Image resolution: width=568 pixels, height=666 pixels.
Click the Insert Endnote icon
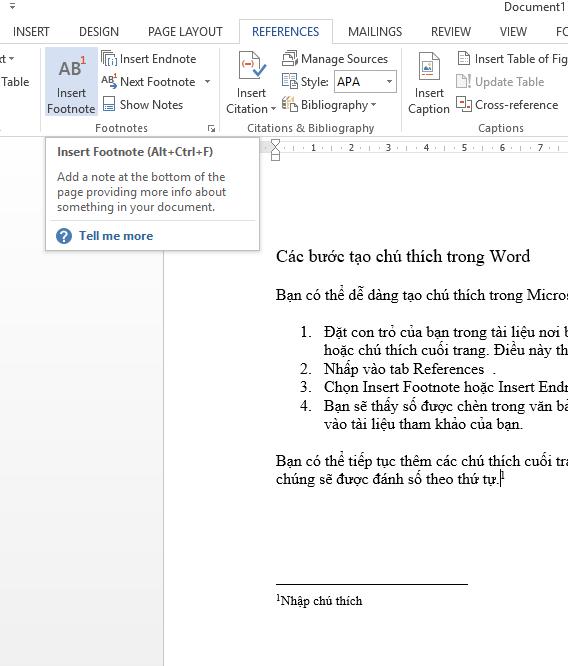109,58
